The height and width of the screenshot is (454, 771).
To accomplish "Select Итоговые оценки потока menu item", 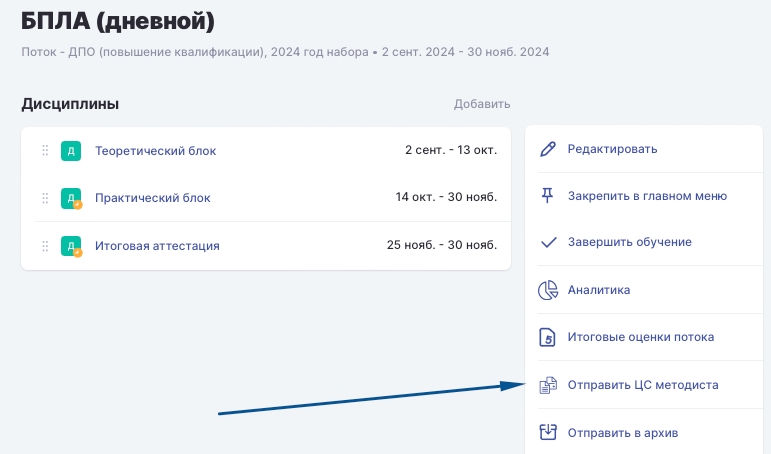I will (x=640, y=337).
